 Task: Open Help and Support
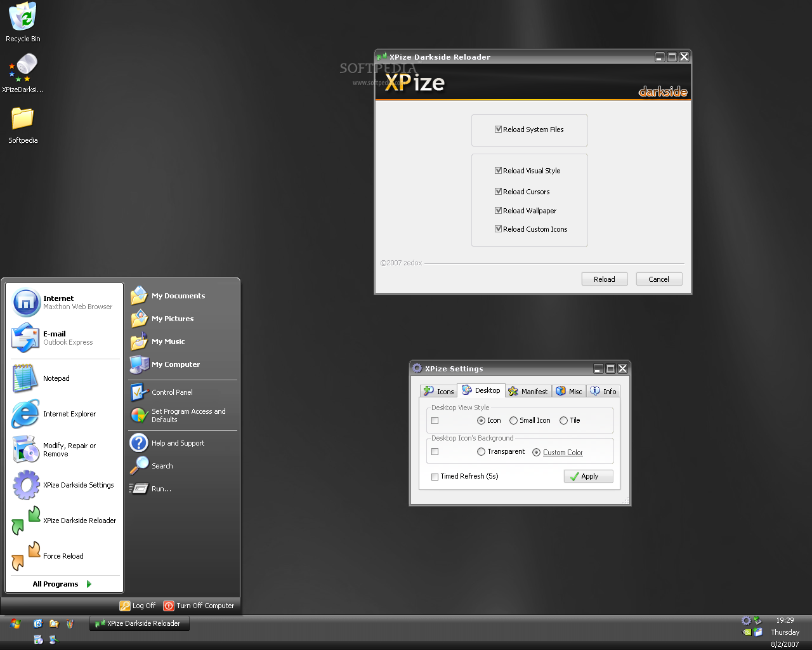[182, 443]
